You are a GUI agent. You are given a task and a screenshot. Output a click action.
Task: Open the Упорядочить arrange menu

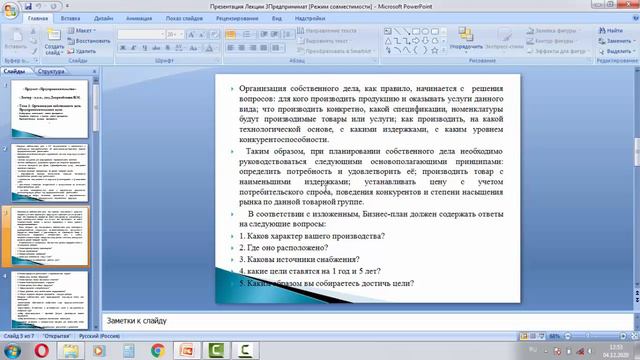(466, 39)
